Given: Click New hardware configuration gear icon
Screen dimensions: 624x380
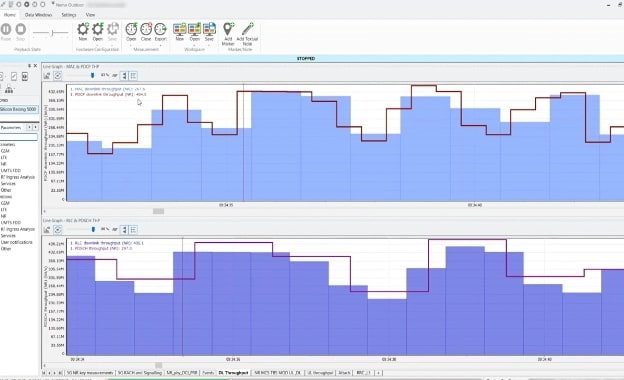Looking at the screenshot, I should (x=83, y=29).
